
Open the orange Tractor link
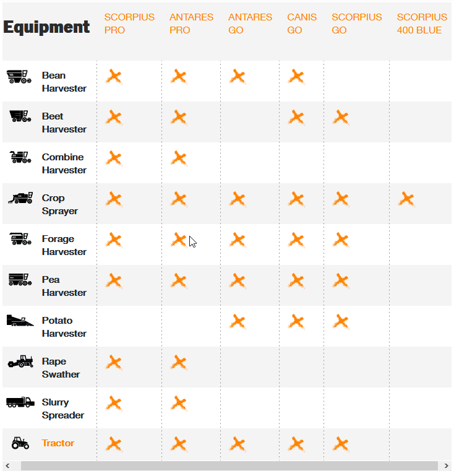pyautogui.click(x=58, y=443)
